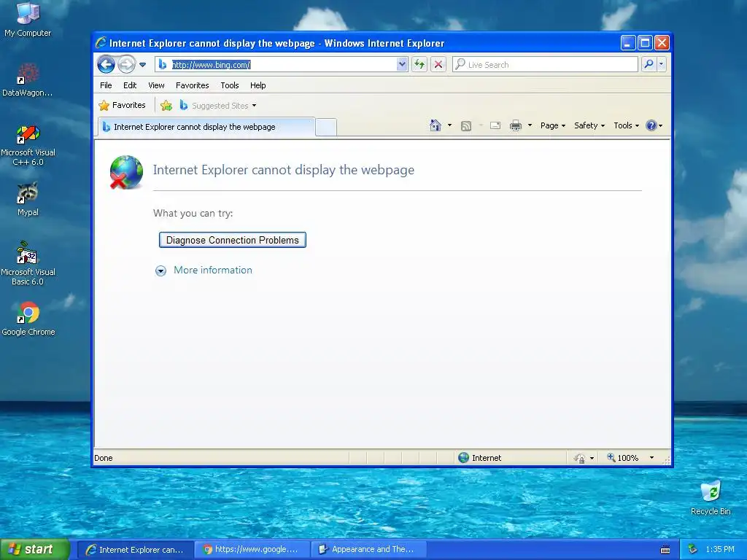Open the Favorites star button
Viewport: 747px width, 560px height.
click(x=122, y=105)
